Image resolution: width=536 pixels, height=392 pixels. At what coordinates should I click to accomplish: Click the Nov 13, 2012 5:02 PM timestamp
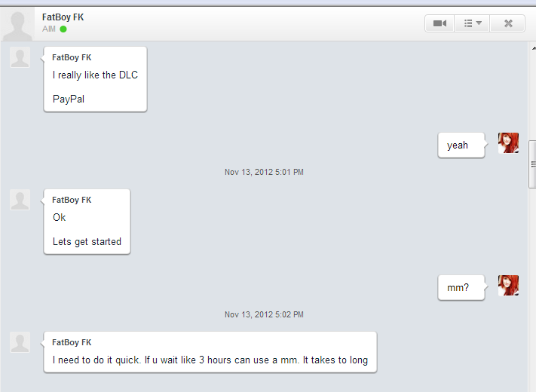click(x=264, y=314)
